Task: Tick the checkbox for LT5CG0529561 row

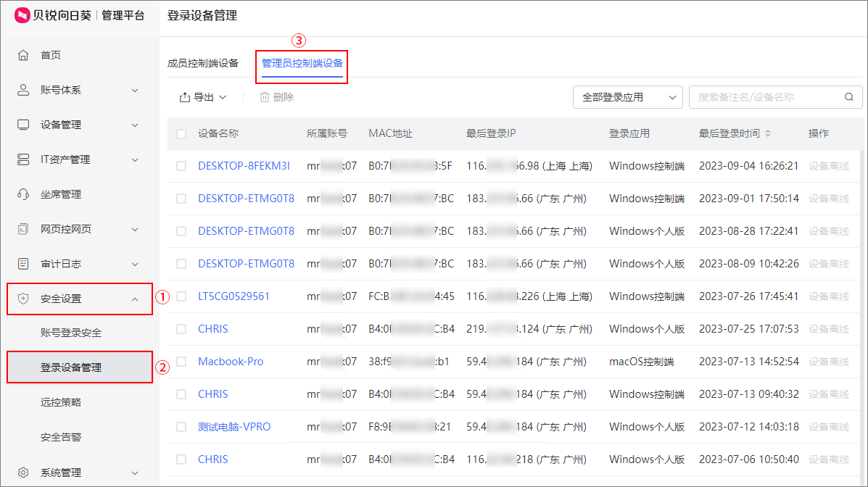Action: (181, 296)
